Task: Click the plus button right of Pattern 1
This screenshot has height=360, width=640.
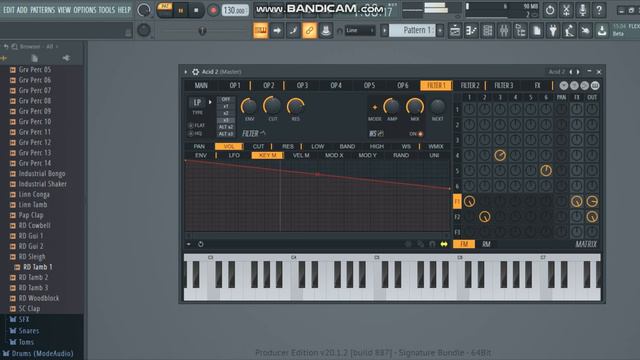Action: click(x=440, y=30)
